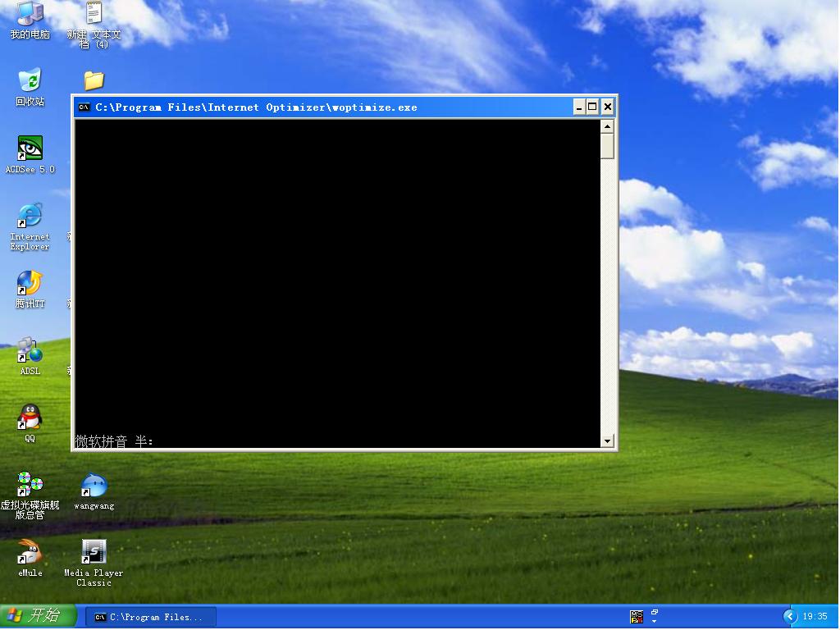840x630 pixels.
Task: Launch the ACDSee 5.0 shortcut
Action: point(30,155)
